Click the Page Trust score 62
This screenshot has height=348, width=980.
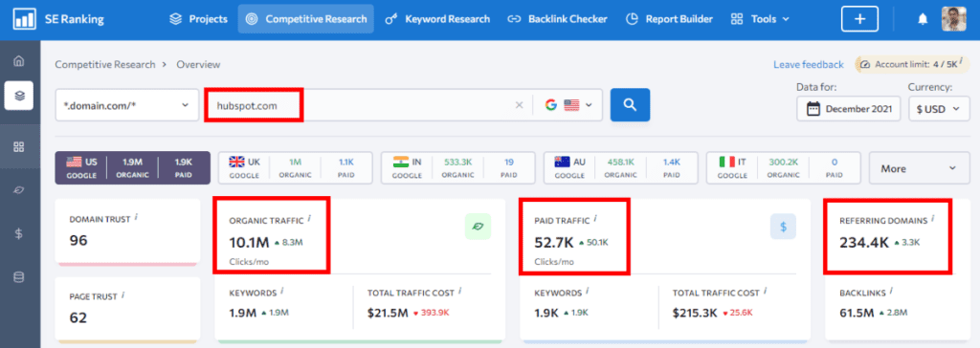pos(78,317)
